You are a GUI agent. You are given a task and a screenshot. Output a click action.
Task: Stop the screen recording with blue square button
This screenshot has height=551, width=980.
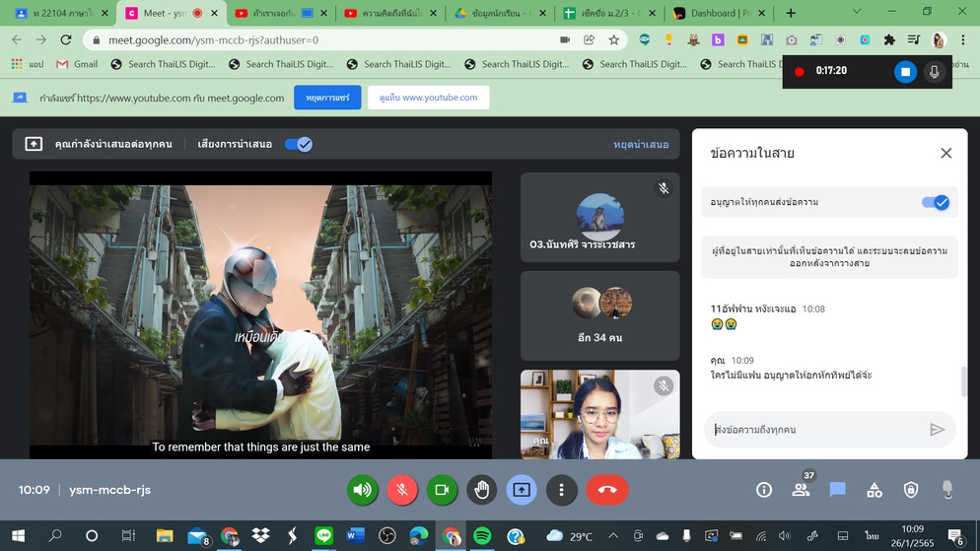tap(905, 71)
